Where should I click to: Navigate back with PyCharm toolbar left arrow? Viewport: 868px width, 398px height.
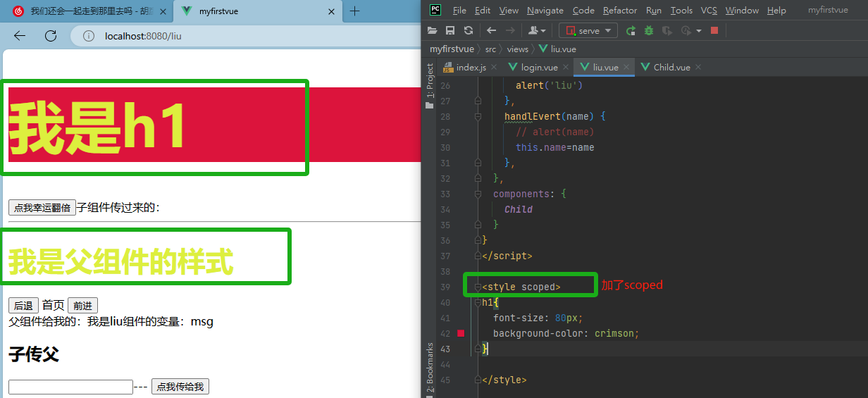[x=492, y=30]
